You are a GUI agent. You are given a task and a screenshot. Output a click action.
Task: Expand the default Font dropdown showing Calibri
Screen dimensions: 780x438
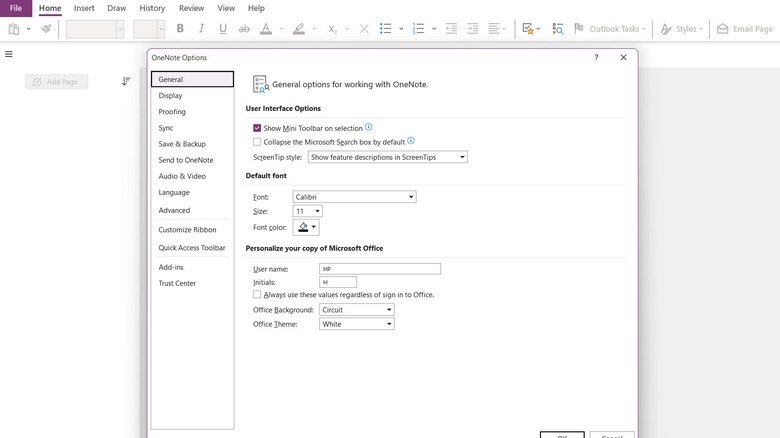pos(354,197)
